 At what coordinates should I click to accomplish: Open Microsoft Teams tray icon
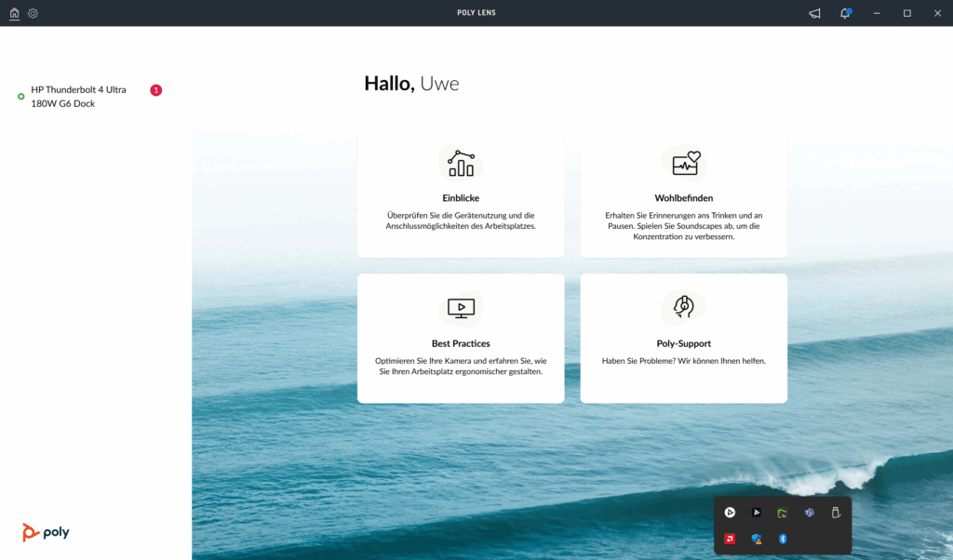809,513
